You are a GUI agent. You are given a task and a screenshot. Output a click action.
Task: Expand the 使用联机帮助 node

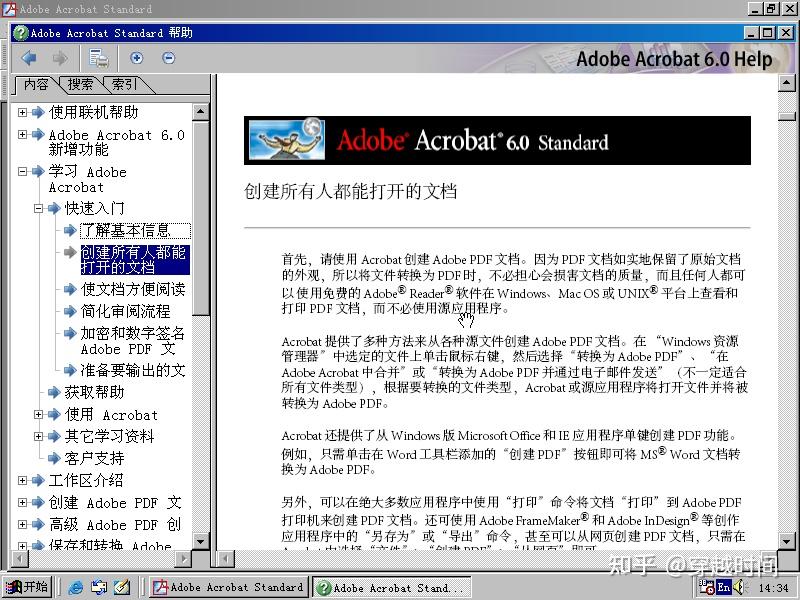point(22,112)
